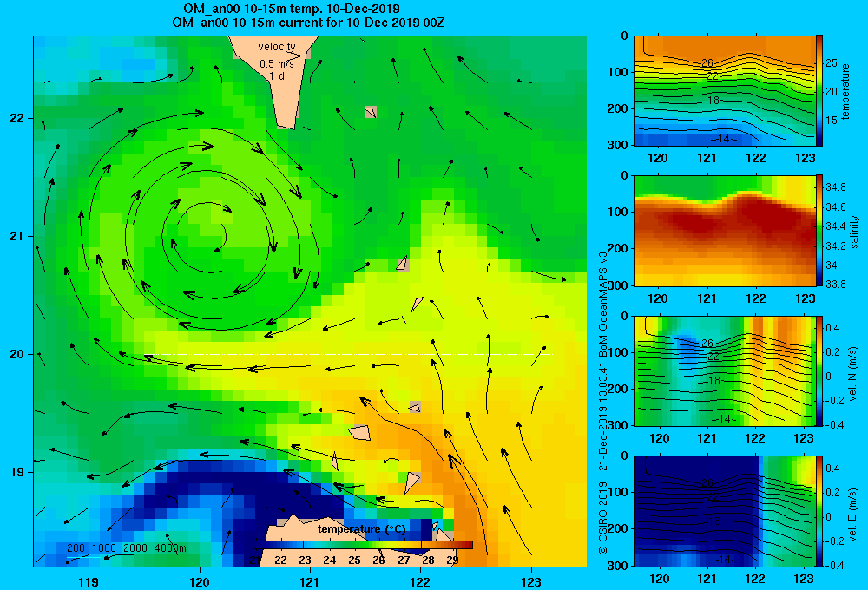Click the vel. E vertical colorbar
The height and width of the screenshot is (590, 868).
click(x=819, y=511)
